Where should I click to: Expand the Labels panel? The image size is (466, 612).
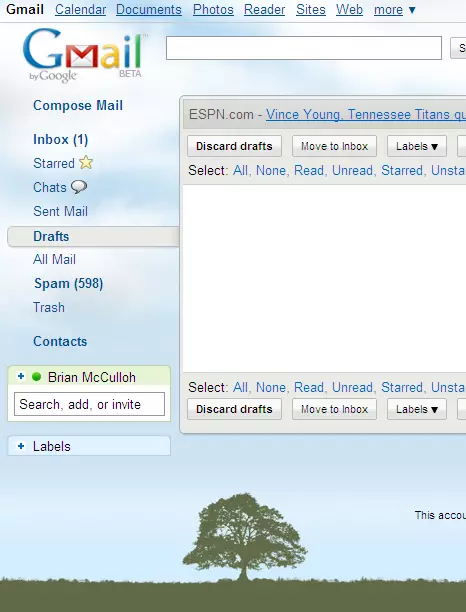21,446
